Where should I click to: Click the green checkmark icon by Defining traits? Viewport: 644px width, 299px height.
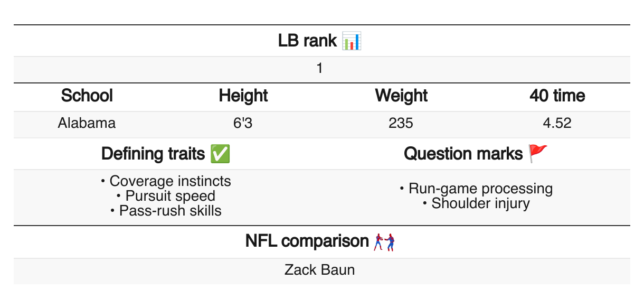point(220,154)
